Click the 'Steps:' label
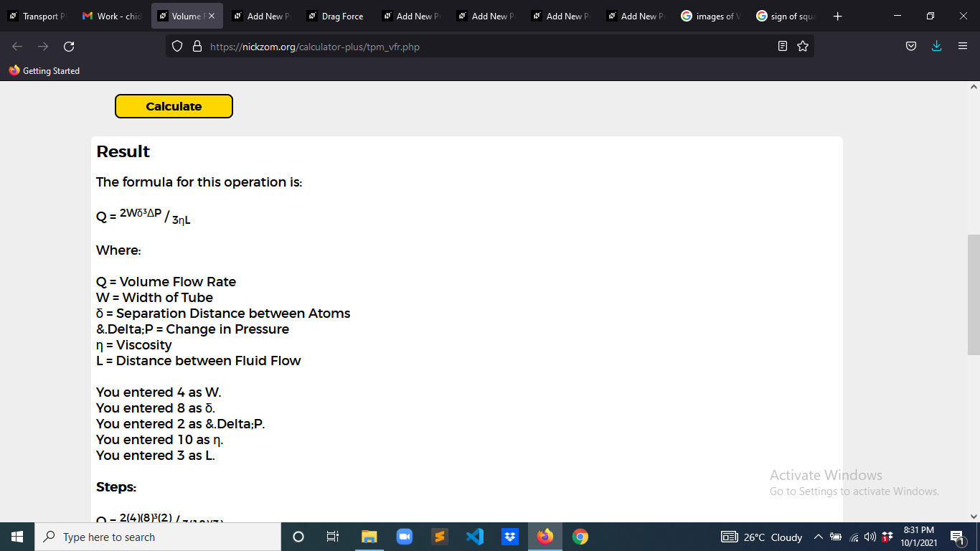This screenshot has width=980, height=551. click(x=116, y=487)
